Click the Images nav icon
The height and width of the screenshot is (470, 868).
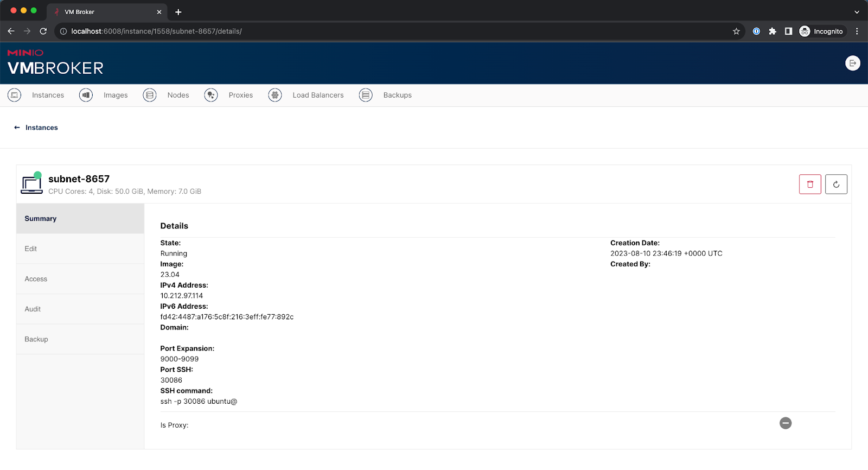point(86,95)
